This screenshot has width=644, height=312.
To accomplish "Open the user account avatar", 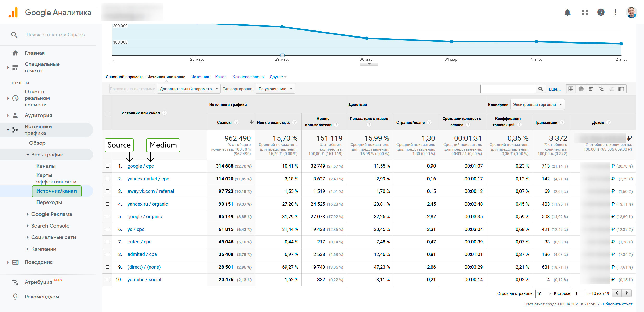I will 631,12.
